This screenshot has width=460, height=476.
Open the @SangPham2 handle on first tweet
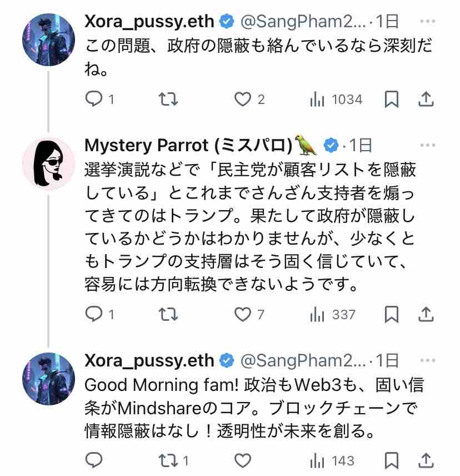point(303,22)
